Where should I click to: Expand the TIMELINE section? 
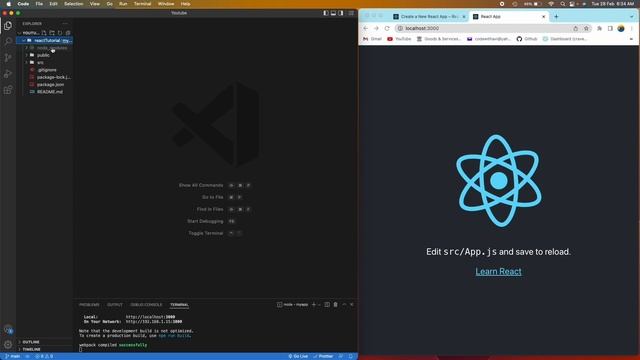tap(45, 349)
